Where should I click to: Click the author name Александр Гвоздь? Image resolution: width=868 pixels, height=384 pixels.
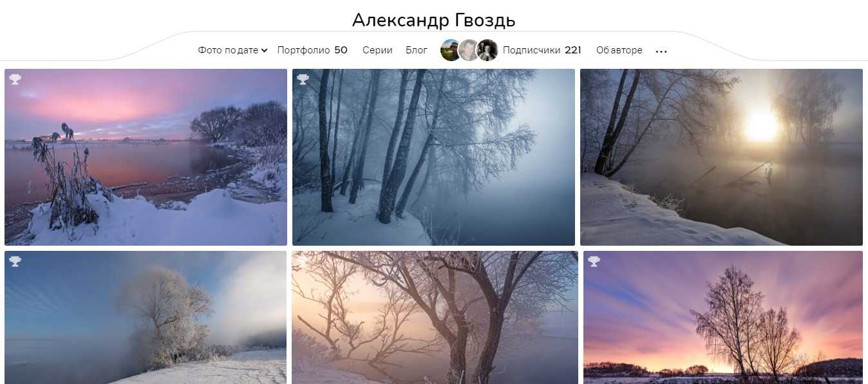click(433, 20)
